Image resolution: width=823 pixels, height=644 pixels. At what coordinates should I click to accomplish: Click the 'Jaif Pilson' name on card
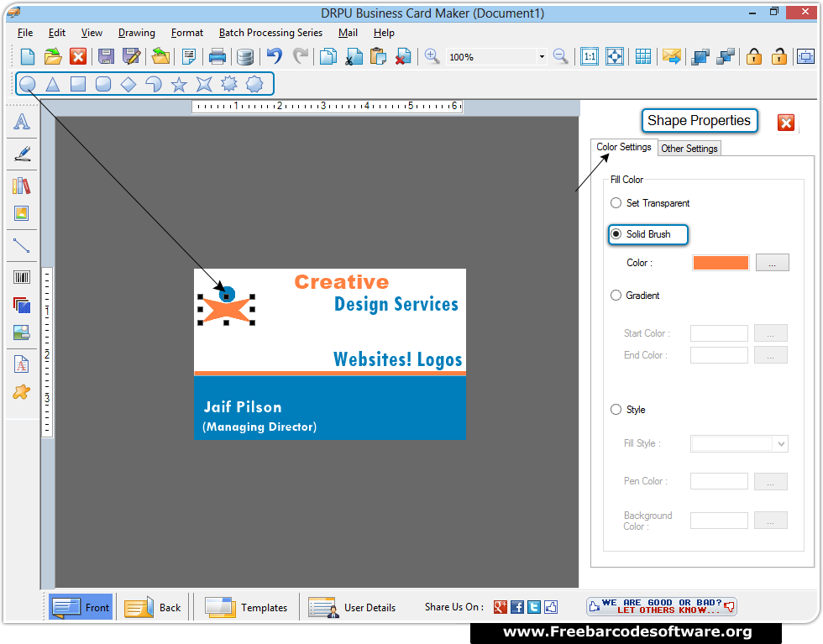[x=243, y=407]
